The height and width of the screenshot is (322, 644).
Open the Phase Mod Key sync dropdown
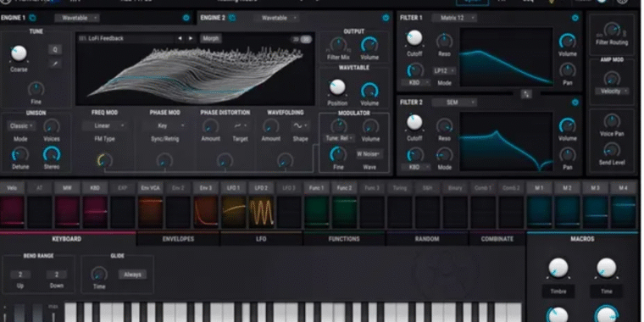(164, 126)
